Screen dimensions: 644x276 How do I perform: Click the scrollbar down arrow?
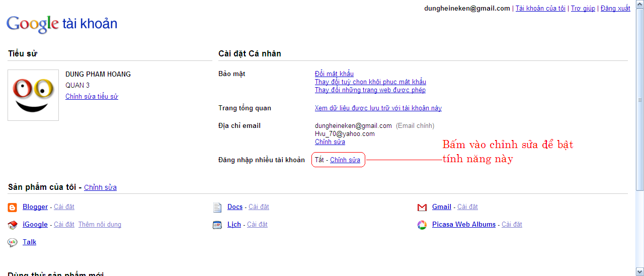[640, 271]
